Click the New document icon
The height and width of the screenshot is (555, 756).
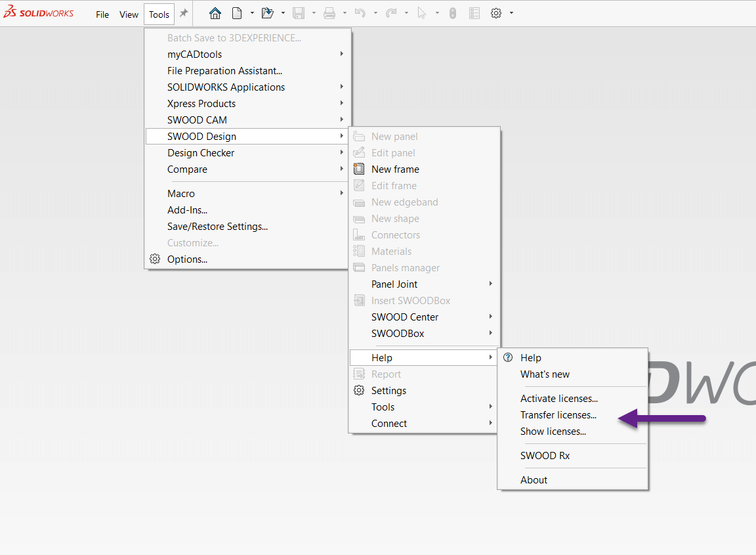pyautogui.click(x=238, y=13)
